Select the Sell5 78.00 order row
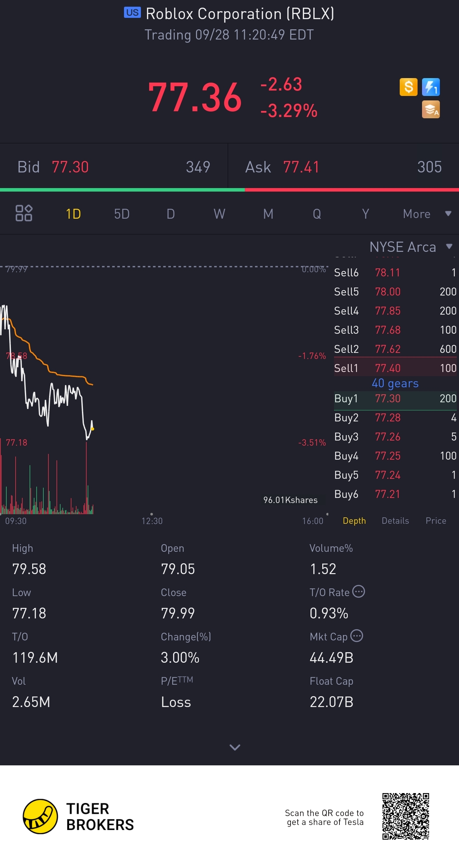Viewport: 459px width, 868px height. click(395, 291)
